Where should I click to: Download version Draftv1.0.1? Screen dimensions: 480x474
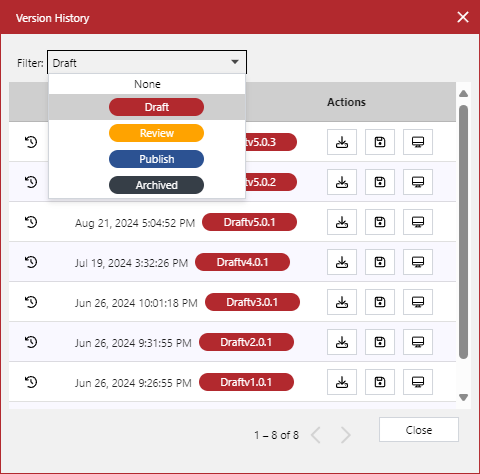click(342, 382)
